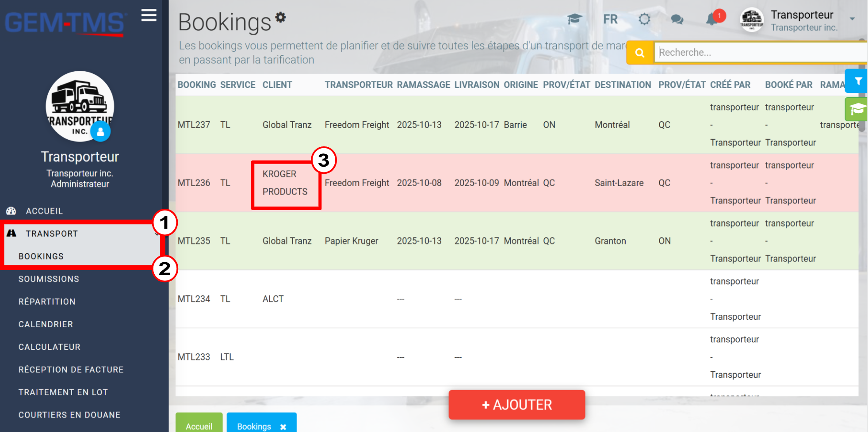Expand the Transporteur user dropdown arrow

click(x=852, y=19)
